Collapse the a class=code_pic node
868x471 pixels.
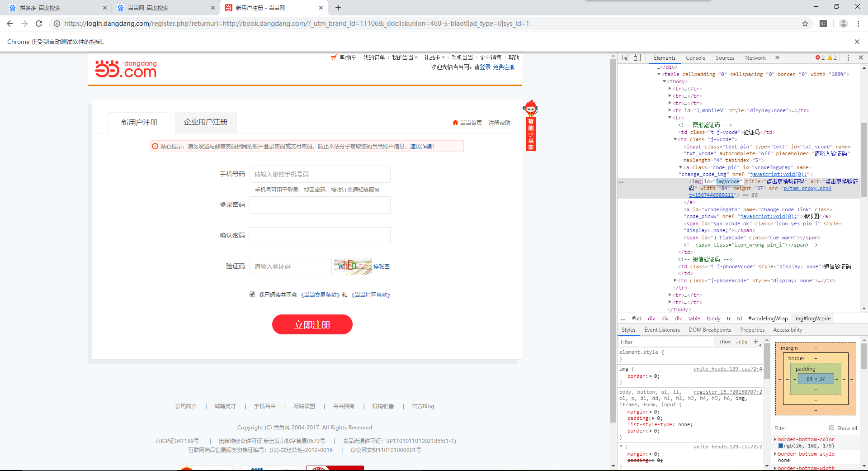[x=680, y=167]
